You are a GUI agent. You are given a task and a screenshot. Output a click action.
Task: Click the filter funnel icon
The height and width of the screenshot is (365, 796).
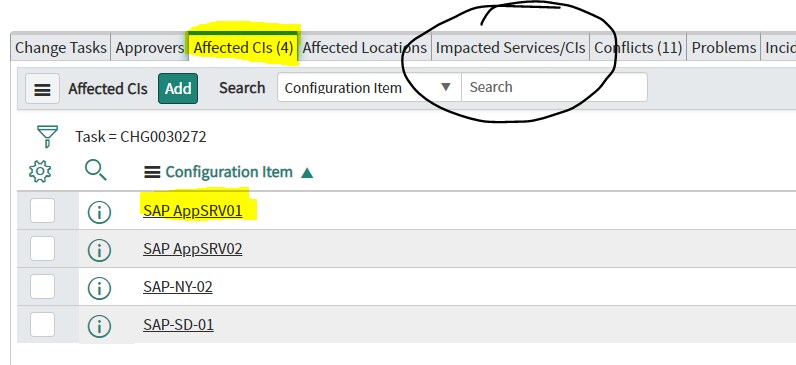(x=47, y=137)
